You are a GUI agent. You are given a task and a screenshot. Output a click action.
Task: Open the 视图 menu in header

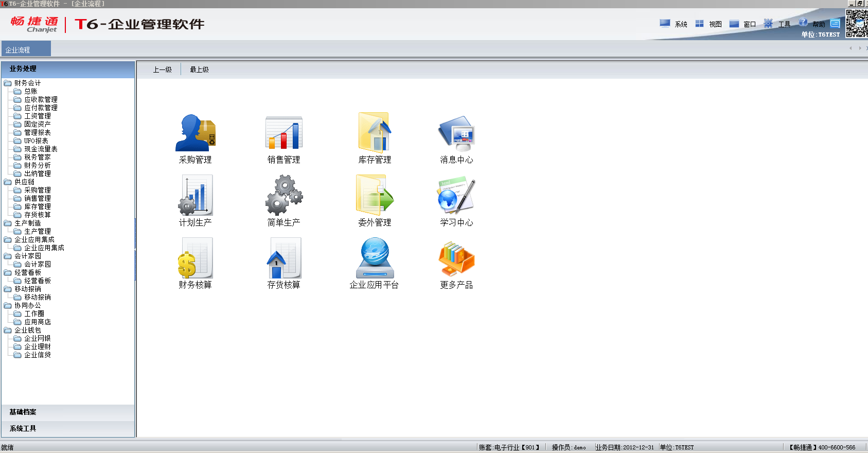(708, 24)
